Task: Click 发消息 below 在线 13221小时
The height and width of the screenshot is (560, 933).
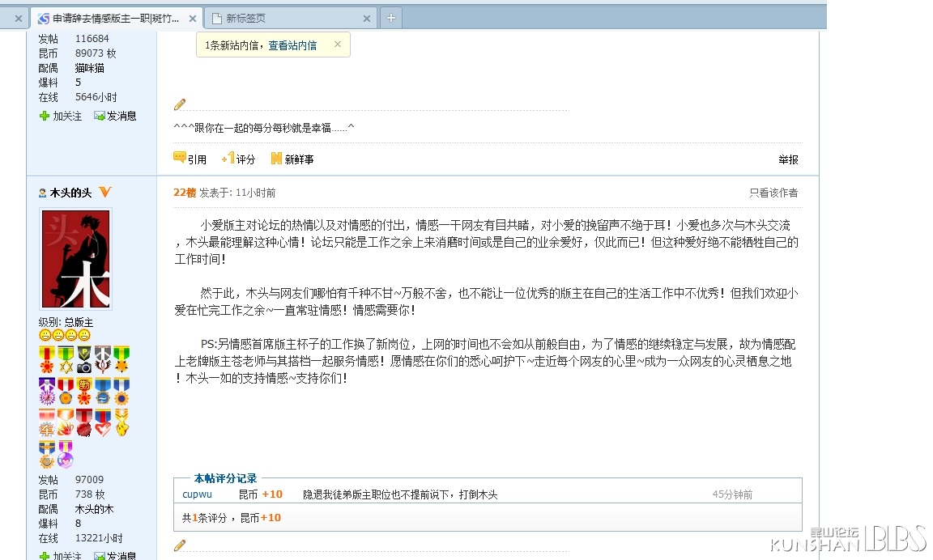Action: click(x=116, y=556)
